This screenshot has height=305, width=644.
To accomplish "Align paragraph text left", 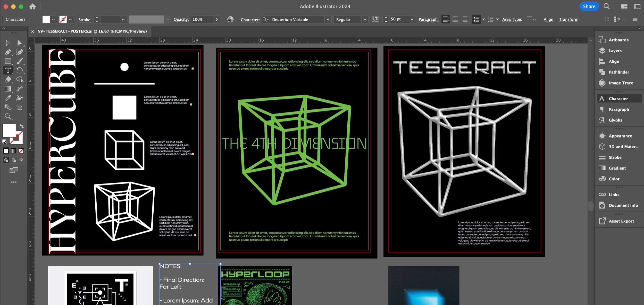I will pyautogui.click(x=446, y=19).
